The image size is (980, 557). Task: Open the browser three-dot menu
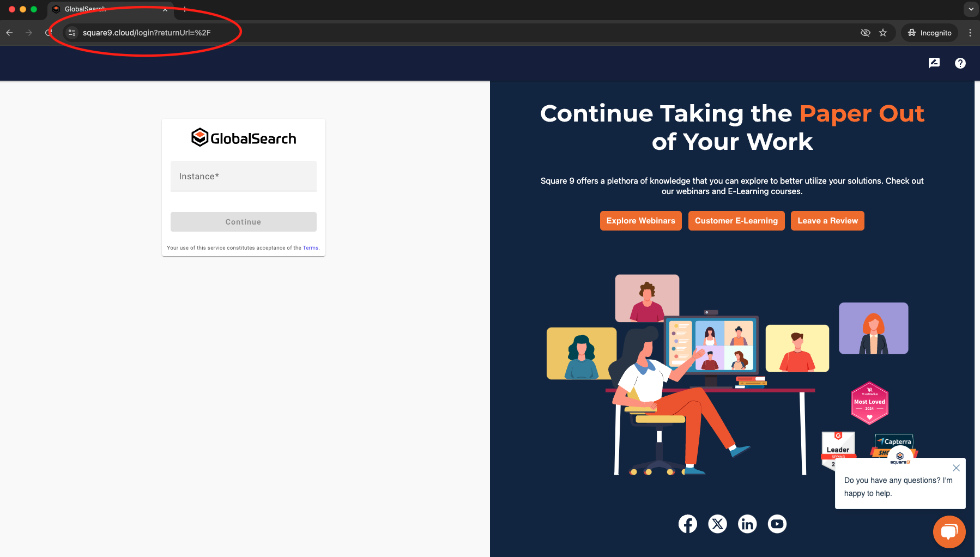pos(970,33)
